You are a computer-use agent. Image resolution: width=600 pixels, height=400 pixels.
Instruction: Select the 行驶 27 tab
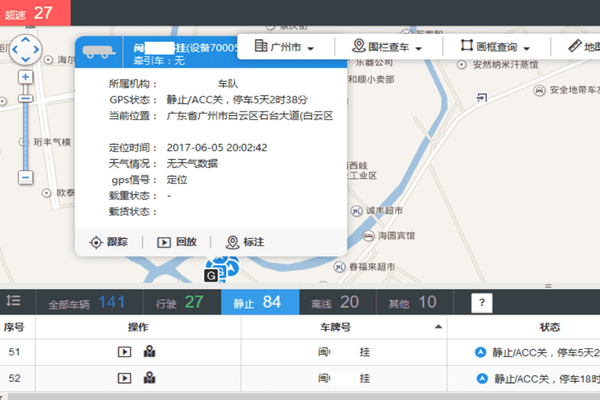click(x=180, y=302)
